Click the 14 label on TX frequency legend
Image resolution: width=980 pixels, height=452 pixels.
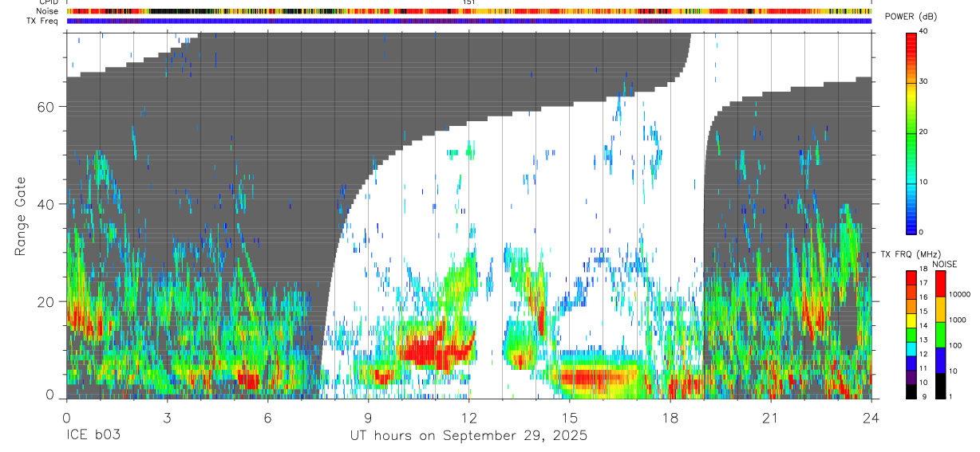923,327
